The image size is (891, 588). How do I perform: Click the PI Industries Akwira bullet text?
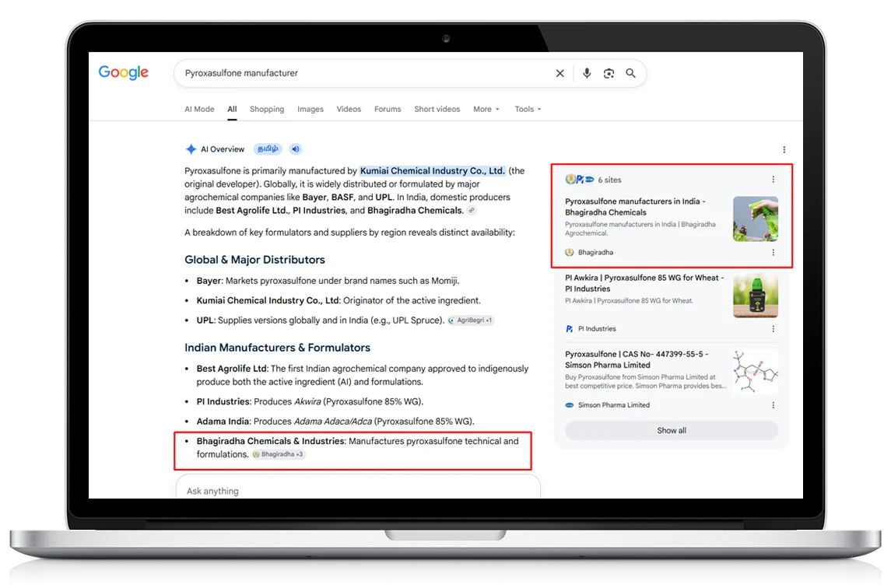click(x=310, y=401)
